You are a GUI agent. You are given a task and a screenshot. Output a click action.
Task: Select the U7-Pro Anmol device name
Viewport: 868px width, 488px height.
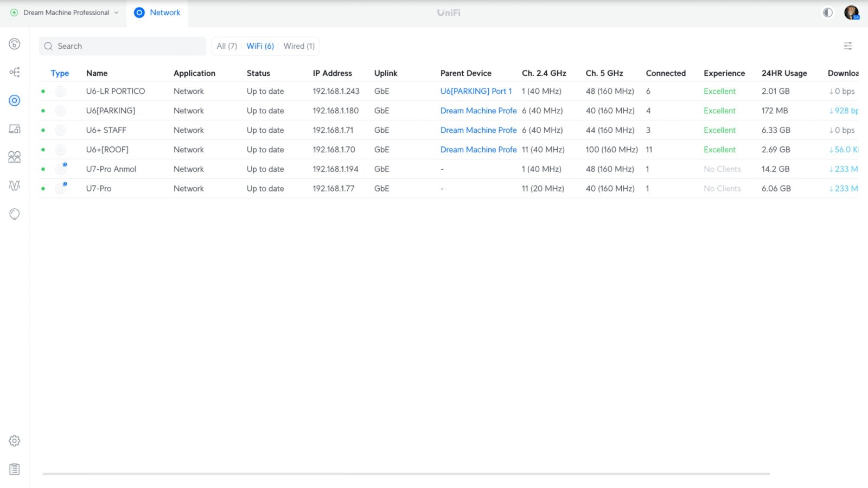(111, 169)
